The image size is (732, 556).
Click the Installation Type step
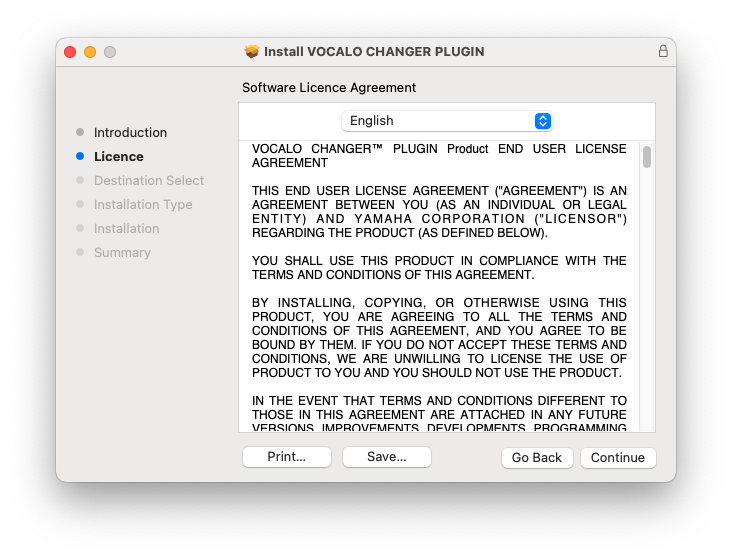pos(143,204)
